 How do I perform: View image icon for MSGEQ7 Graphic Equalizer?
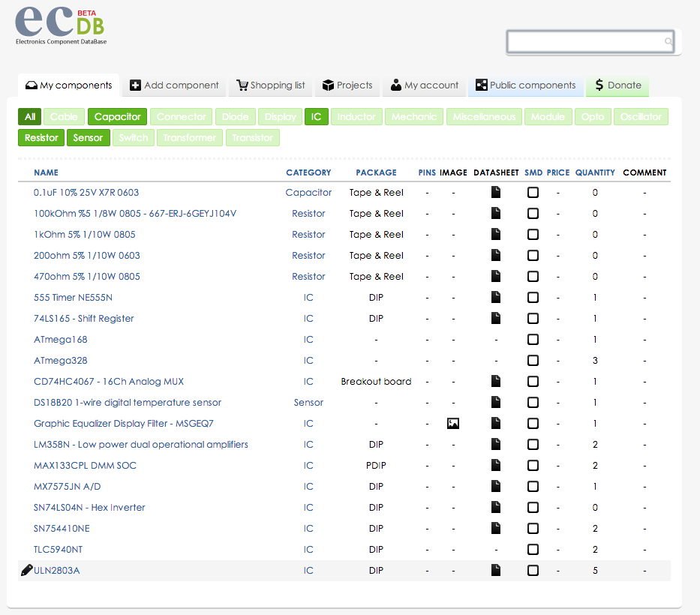point(453,423)
